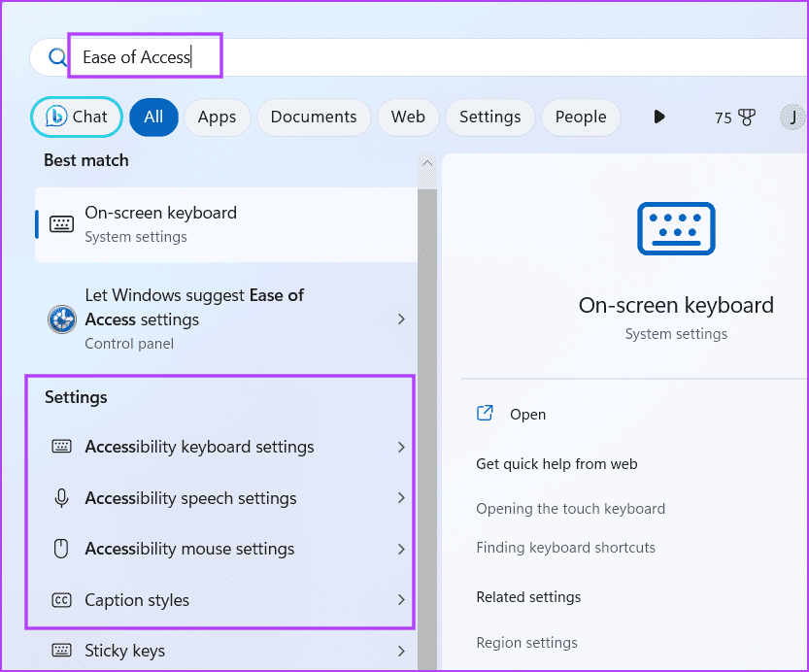This screenshot has height=672, width=809.
Task: Click the Control panel Ease of Access icon
Action: [62, 319]
